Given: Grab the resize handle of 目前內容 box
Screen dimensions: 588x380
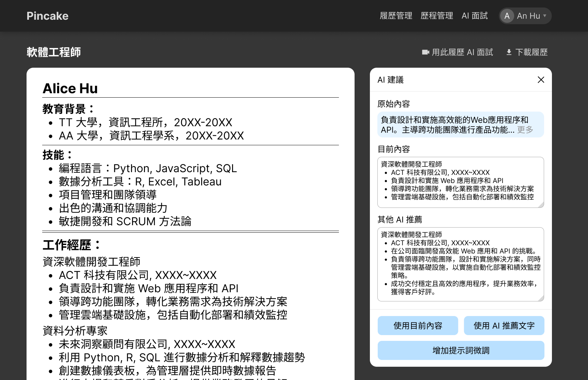Looking at the screenshot, I should (541, 205).
